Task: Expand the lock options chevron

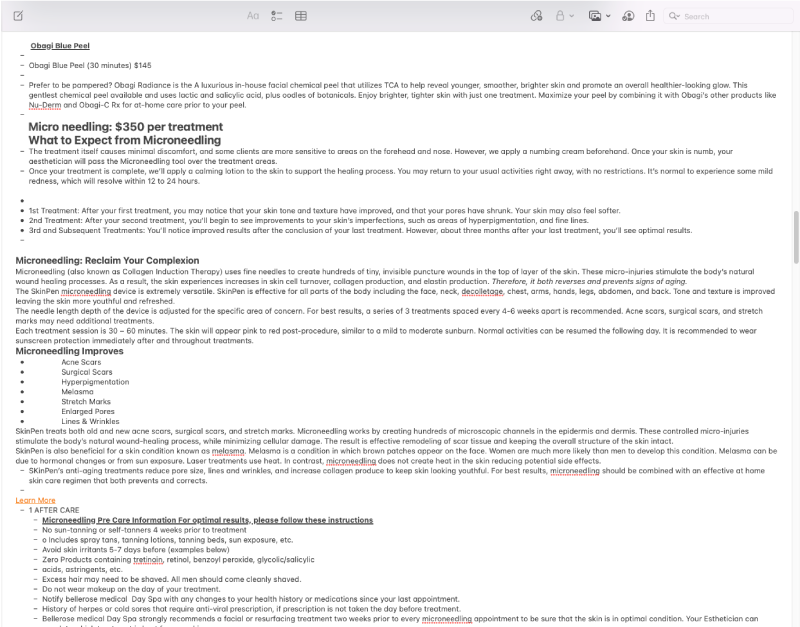Action: point(571,16)
